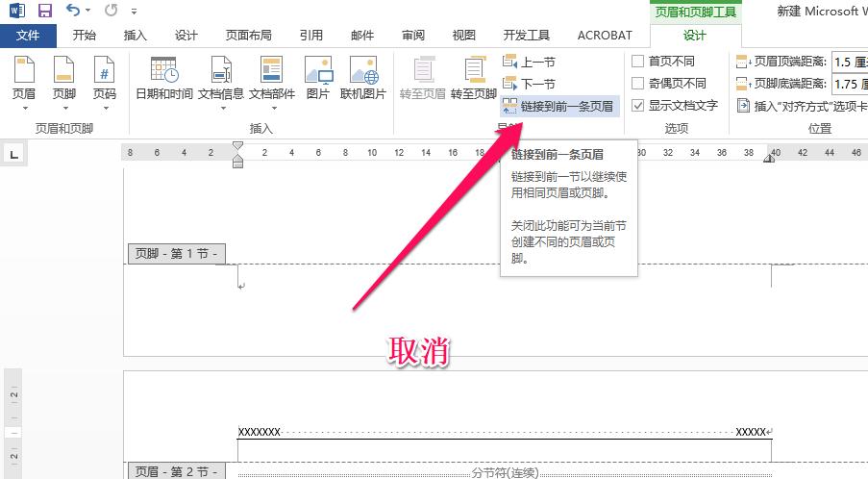Image resolution: width=868 pixels, height=479 pixels.
Task: Expand the 页眉 dropdown arrow
Action: 24,108
